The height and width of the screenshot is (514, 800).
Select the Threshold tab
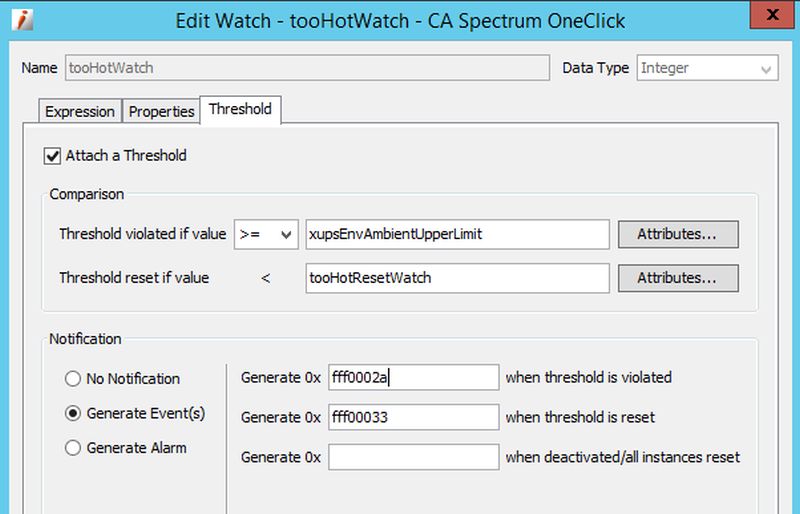[240, 110]
